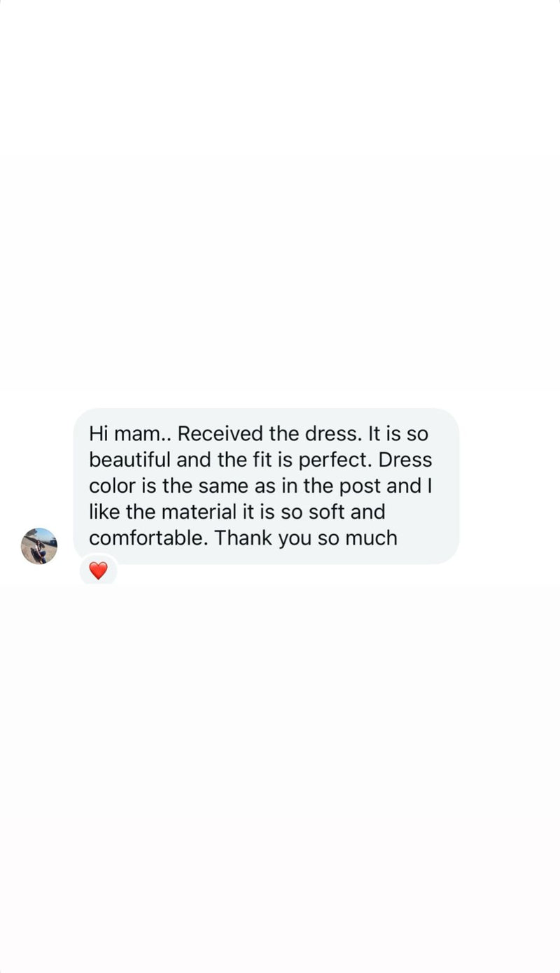Tap the word "Dress" ending second line
This screenshot has width=560, height=973.
(x=405, y=461)
